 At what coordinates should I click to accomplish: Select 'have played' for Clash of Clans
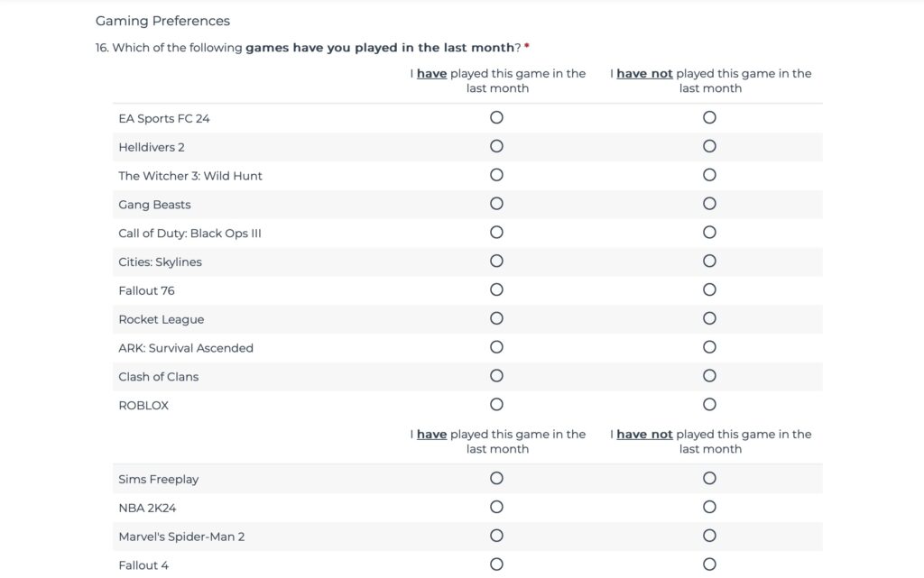pos(496,376)
